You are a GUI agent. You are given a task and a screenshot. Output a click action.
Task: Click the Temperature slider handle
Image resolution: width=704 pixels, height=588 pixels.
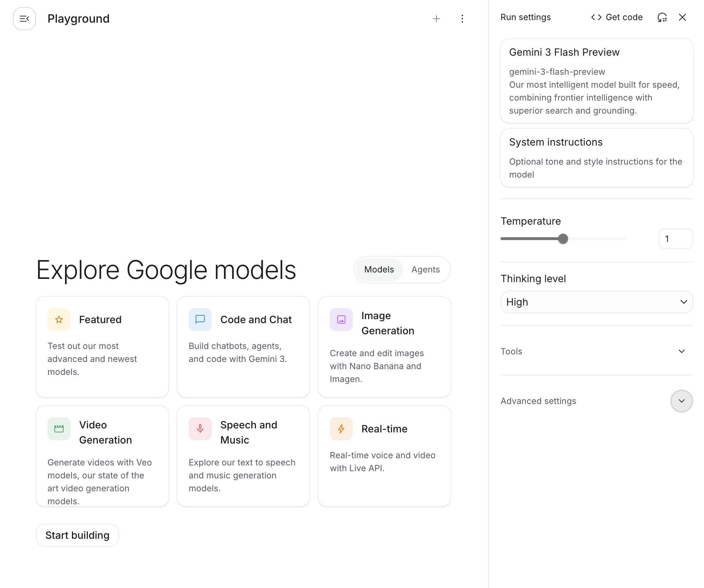(x=563, y=239)
